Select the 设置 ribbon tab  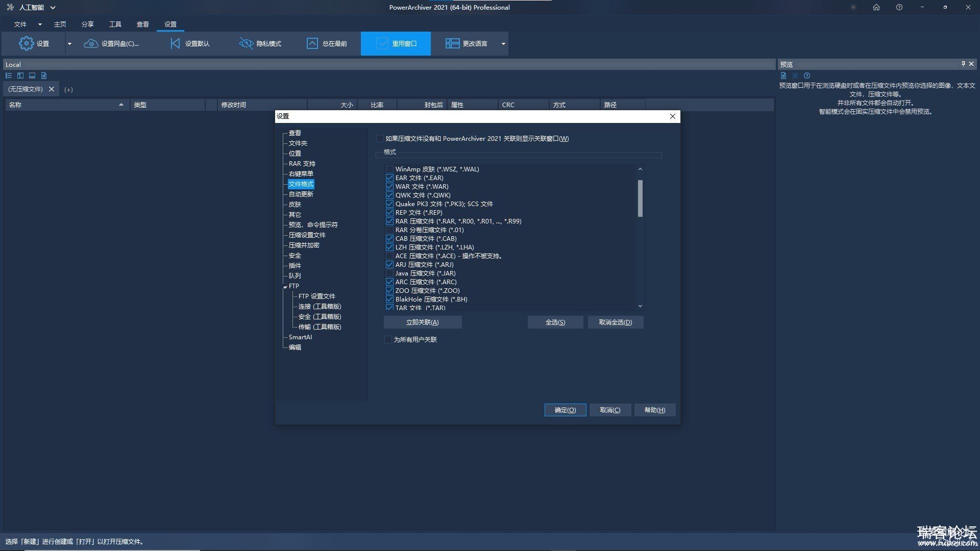170,24
